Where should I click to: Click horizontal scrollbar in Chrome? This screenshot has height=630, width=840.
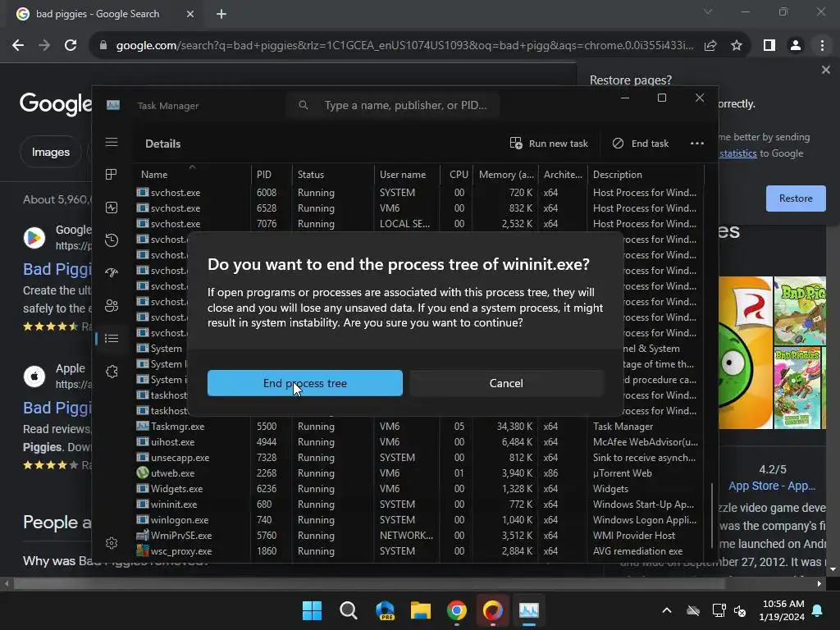(x=370, y=583)
